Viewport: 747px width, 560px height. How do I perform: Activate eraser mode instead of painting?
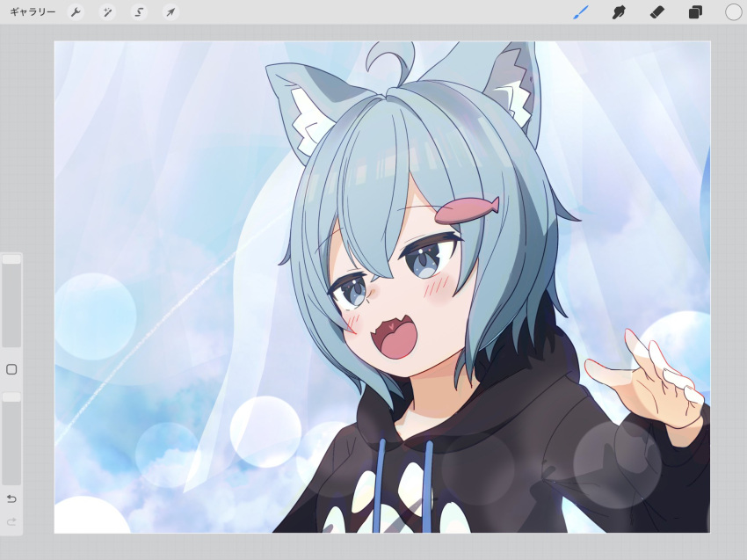pyautogui.click(x=657, y=11)
